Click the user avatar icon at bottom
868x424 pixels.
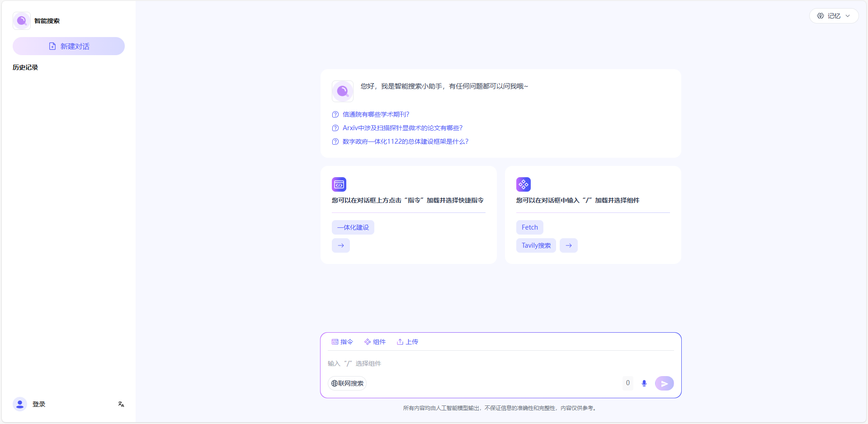[20, 404]
